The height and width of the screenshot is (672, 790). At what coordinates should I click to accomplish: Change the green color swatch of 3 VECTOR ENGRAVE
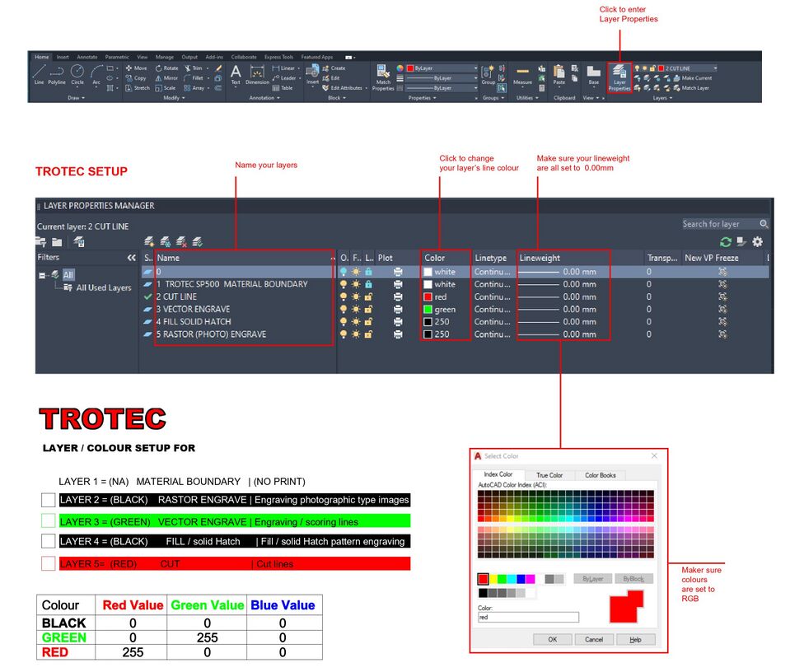click(428, 310)
